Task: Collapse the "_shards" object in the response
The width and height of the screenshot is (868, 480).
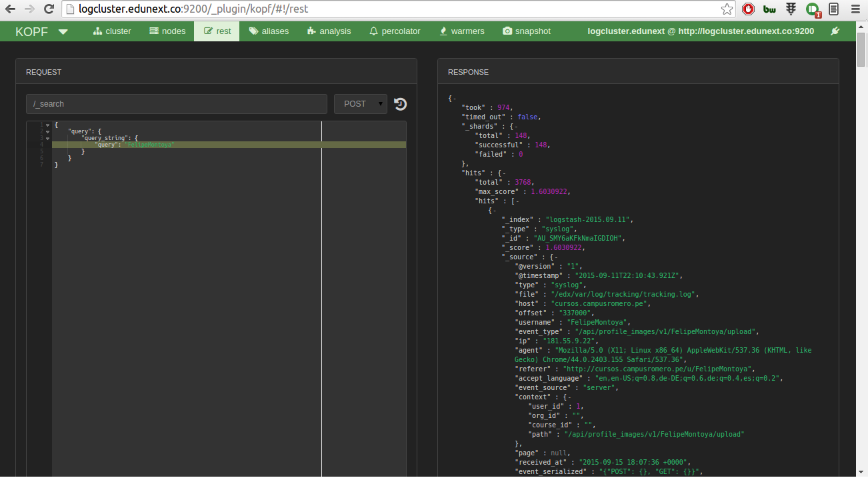Action: click(x=516, y=127)
